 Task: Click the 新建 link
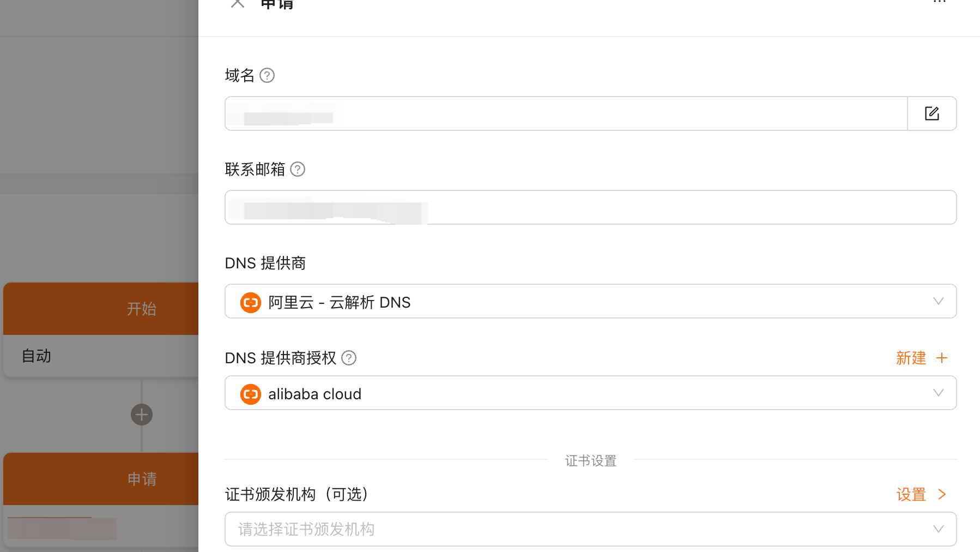(911, 358)
